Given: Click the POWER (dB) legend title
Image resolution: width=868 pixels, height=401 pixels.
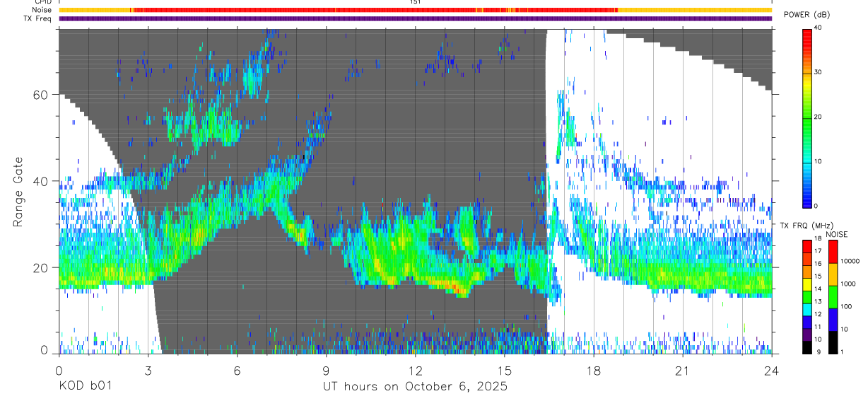Looking at the screenshot, I should pyautogui.click(x=806, y=15).
